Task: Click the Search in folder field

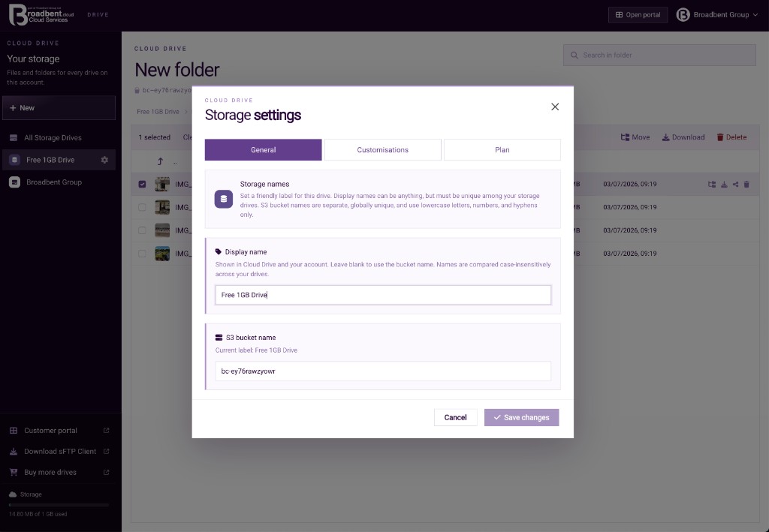Action: pyautogui.click(x=659, y=56)
